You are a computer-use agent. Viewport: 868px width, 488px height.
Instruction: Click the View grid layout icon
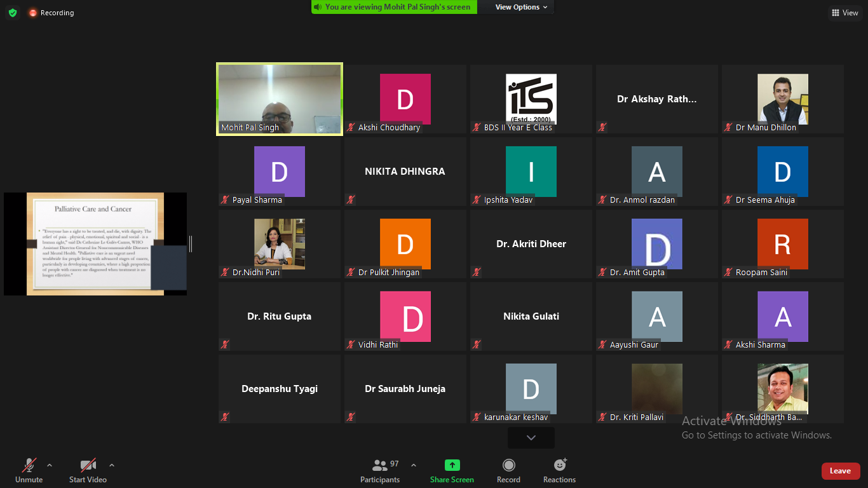point(834,13)
